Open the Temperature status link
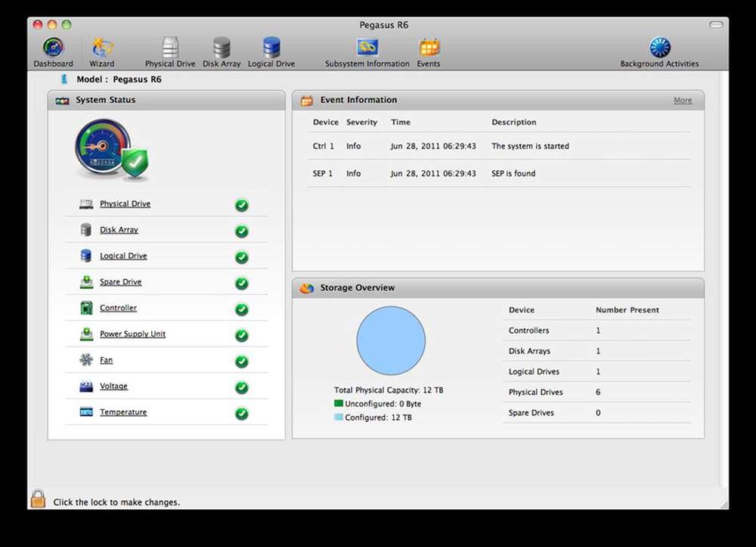 (123, 412)
